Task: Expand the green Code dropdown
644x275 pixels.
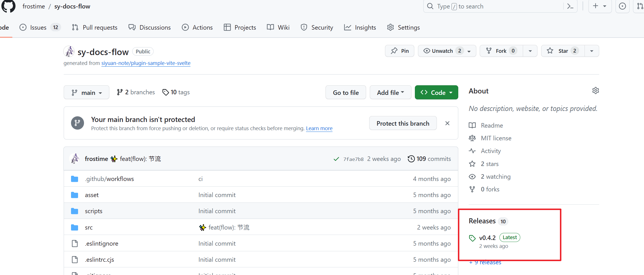Action: pyautogui.click(x=436, y=93)
